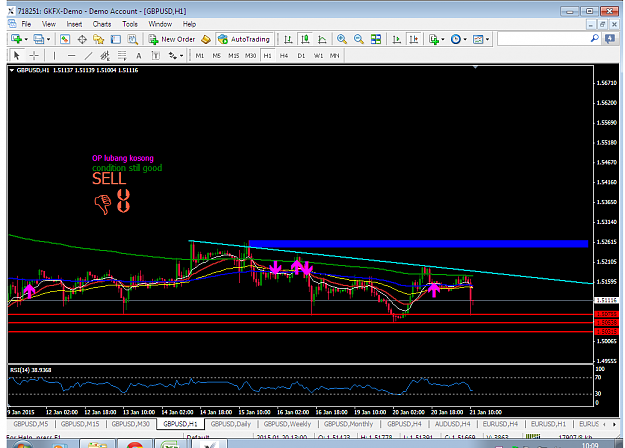
Task: Open a new chart with the New Chart icon
Action: (x=16, y=39)
